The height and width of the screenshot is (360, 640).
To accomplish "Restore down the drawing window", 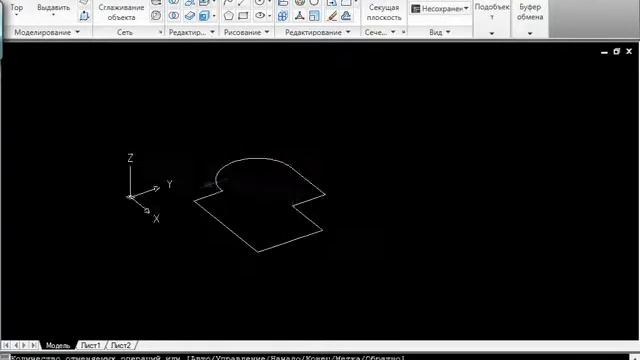I will 617,51.
